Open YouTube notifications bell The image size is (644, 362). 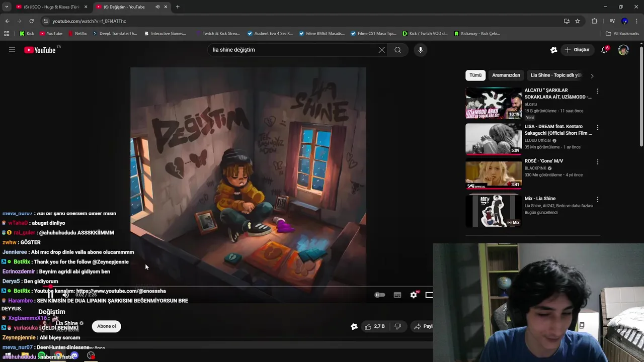(x=605, y=50)
